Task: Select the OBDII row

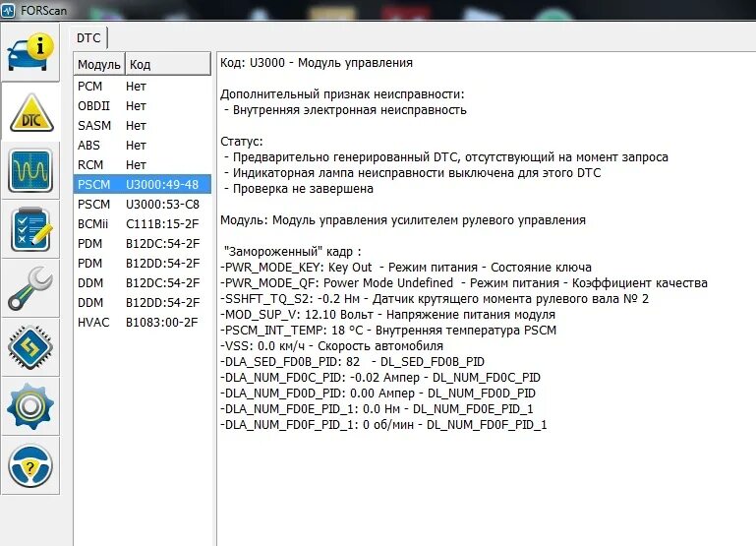Action: (143, 106)
